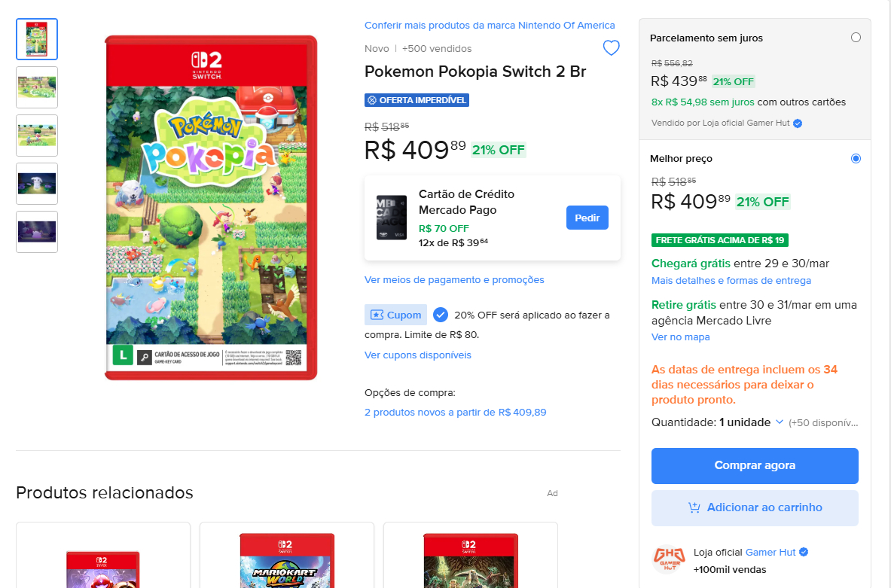
Task: Open Conferir mais produtos da marca Nintendo link
Action: (490, 25)
